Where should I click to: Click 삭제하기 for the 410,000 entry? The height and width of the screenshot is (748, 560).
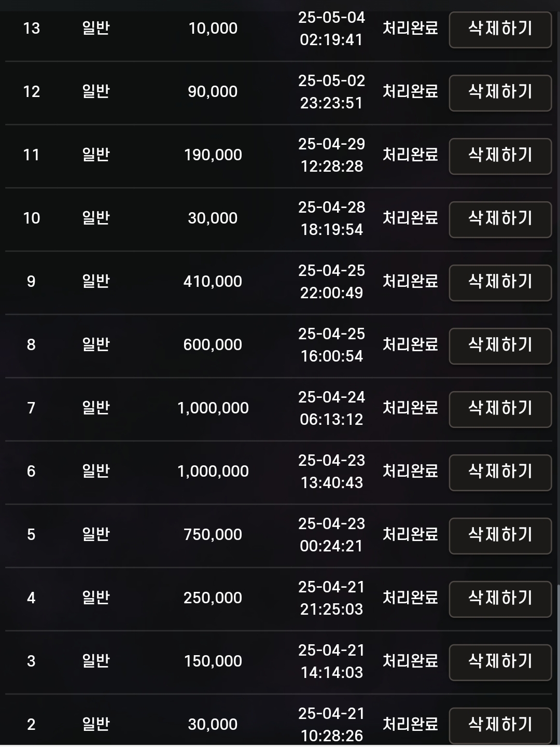(x=500, y=283)
